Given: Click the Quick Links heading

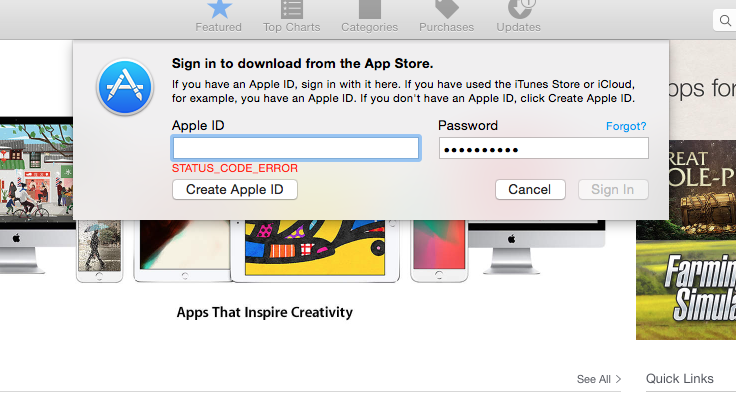Looking at the screenshot, I should tap(680, 378).
